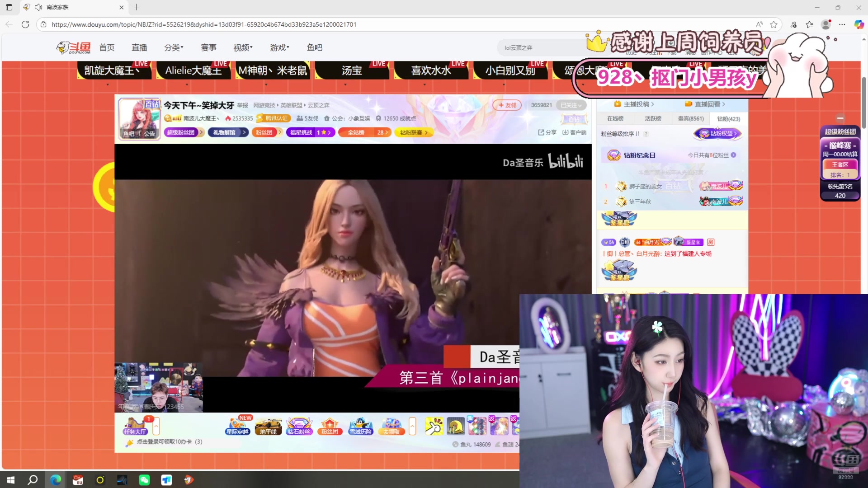Open the 粉丝团 activity icon

330,426
